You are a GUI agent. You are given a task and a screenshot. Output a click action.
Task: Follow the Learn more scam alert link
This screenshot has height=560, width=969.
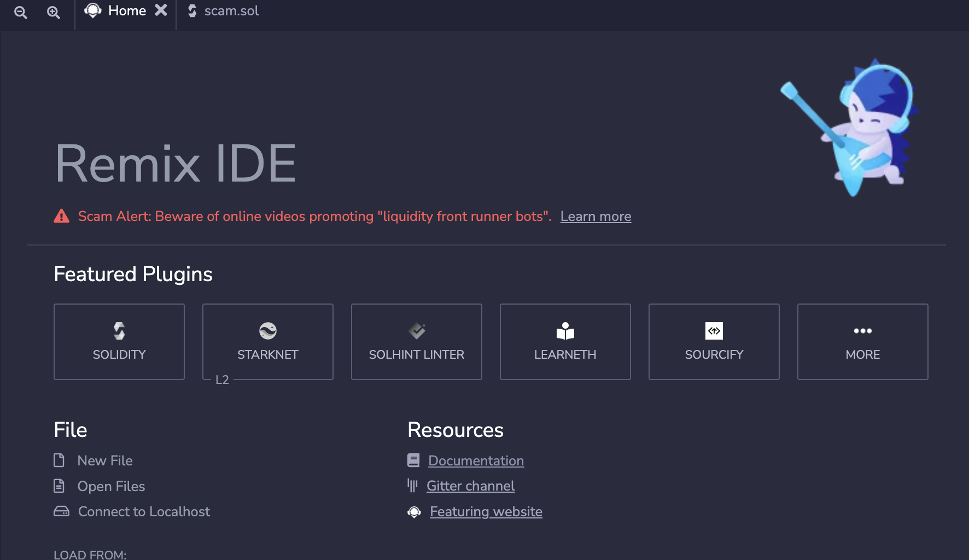596,217
